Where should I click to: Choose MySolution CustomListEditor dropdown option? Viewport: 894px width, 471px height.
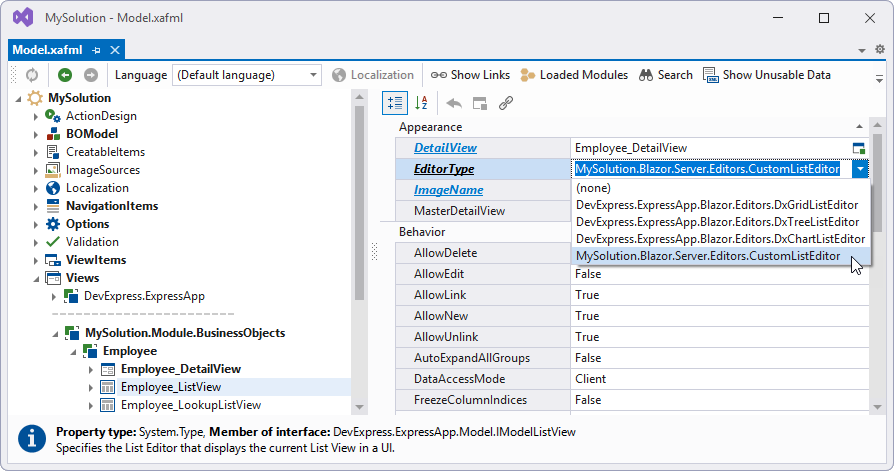click(720, 256)
